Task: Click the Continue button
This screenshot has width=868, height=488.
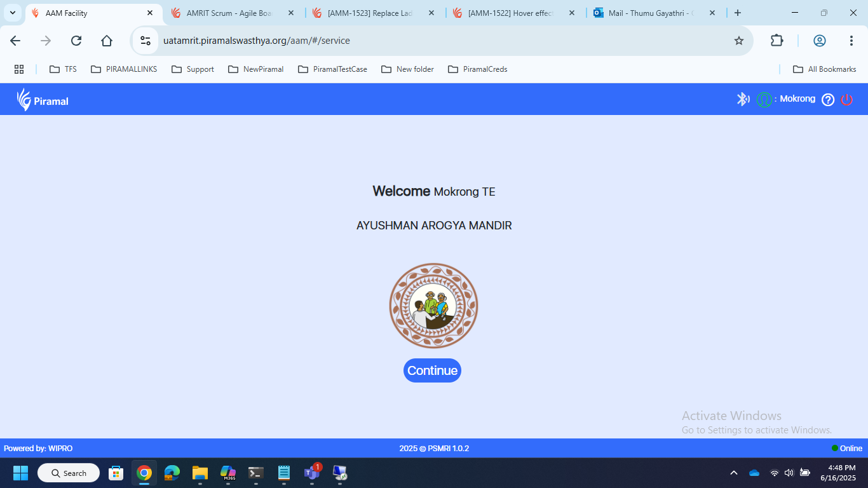Action: [x=432, y=370]
